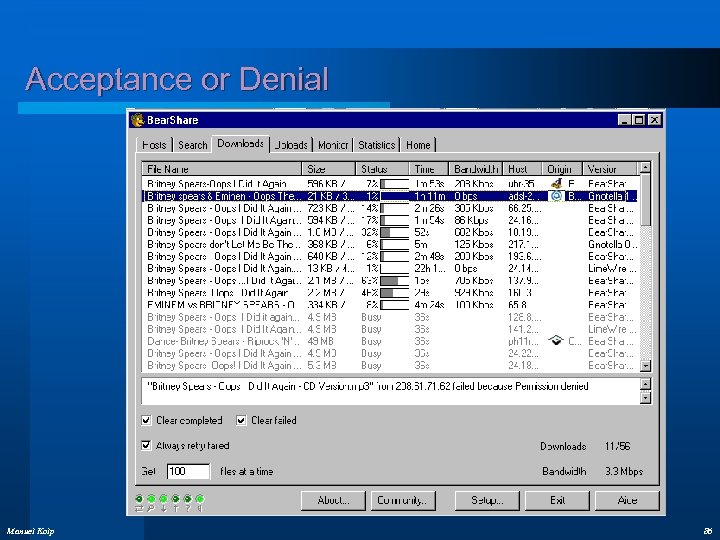This screenshot has height=540, width=720.
Task: Click the files-at-a-time field showing 100
Action: (188, 471)
